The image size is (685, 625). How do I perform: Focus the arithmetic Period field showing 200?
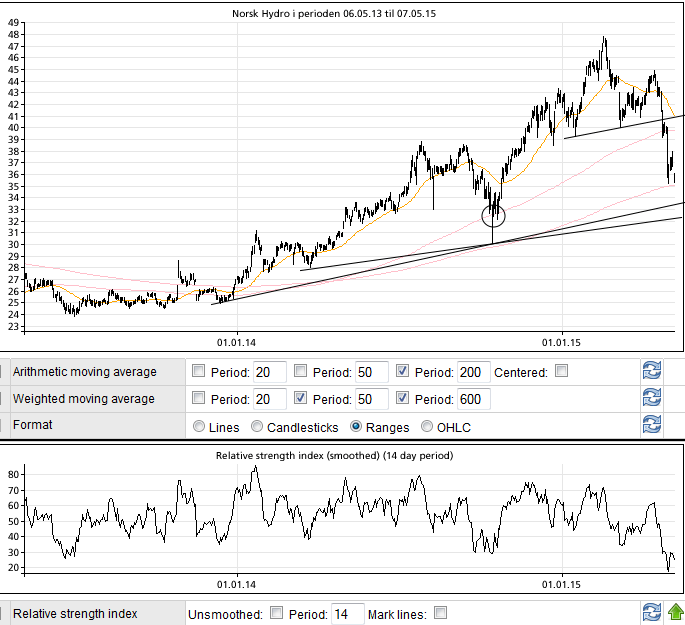473,373
